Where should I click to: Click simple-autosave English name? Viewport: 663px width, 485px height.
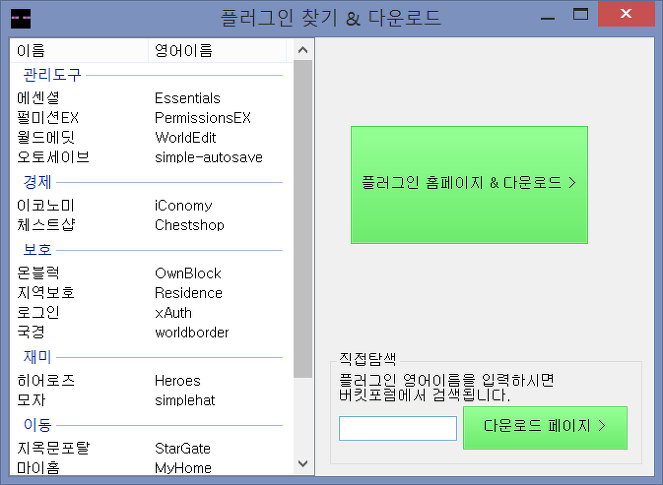pyautogui.click(x=209, y=157)
